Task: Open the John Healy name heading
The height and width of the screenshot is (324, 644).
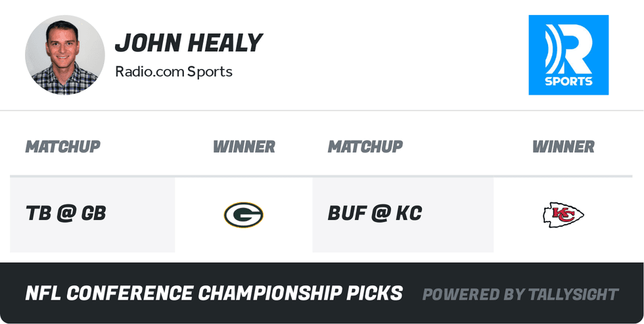Action: coord(189,43)
